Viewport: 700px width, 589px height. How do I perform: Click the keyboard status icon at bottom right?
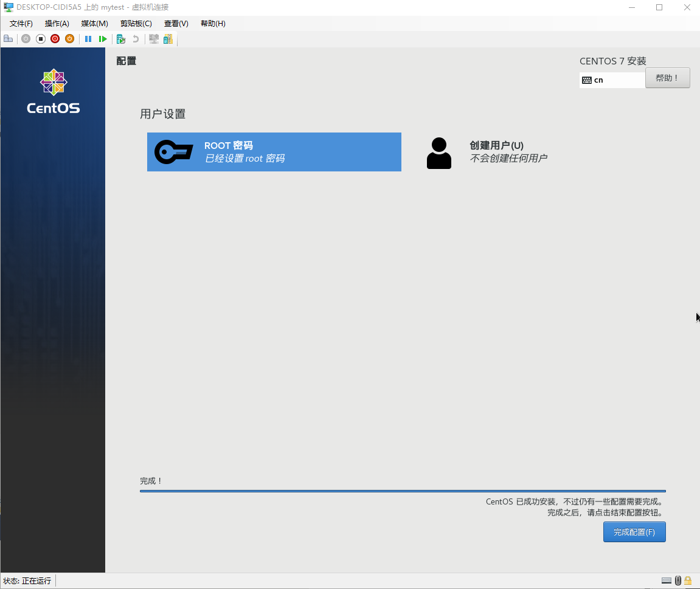(x=667, y=580)
